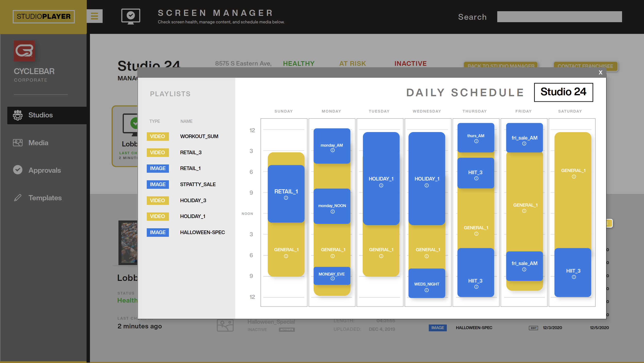The image size is (644, 363).
Task: Select the WORKOUT_SUM video playlist
Action: point(199,136)
